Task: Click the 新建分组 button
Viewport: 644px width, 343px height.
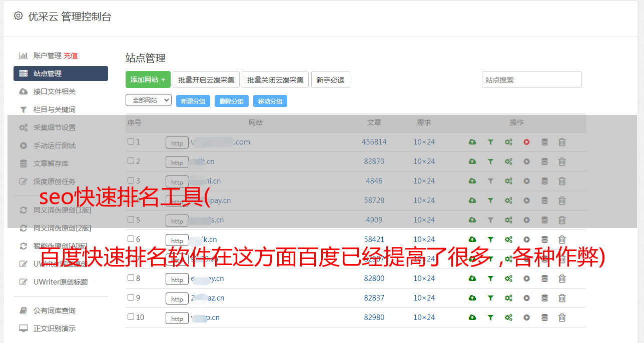Action: (x=193, y=101)
